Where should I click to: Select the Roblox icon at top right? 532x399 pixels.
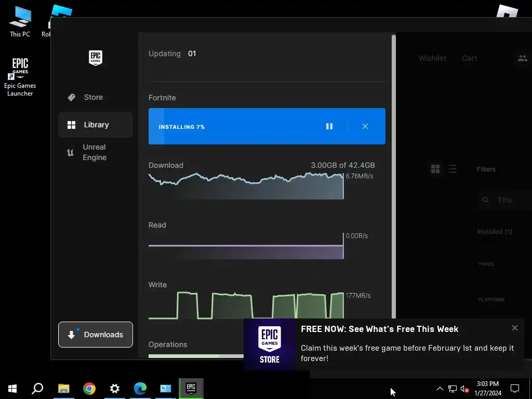(507, 11)
